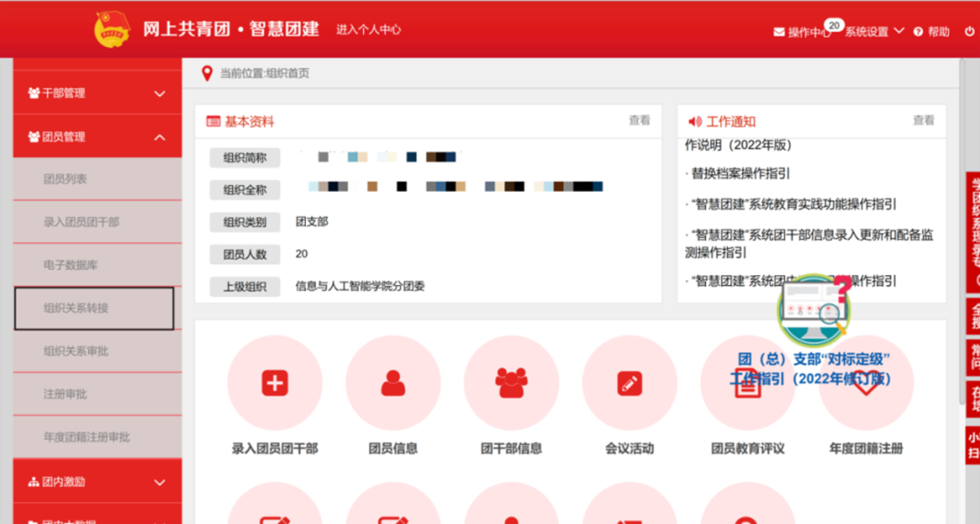Image resolution: width=980 pixels, height=524 pixels.
Task: Click the 录入团员团干部 plus icon
Action: (x=275, y=383)
